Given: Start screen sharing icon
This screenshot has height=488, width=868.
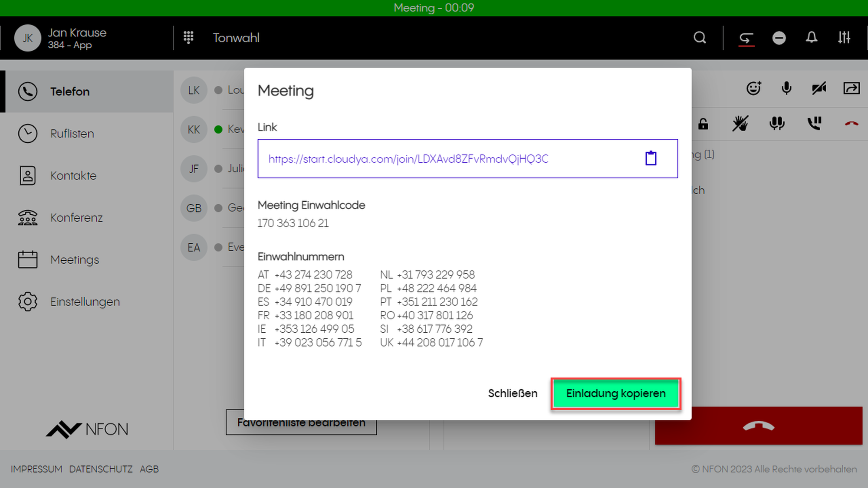Looking at the screenshot, I should (852, 88).
